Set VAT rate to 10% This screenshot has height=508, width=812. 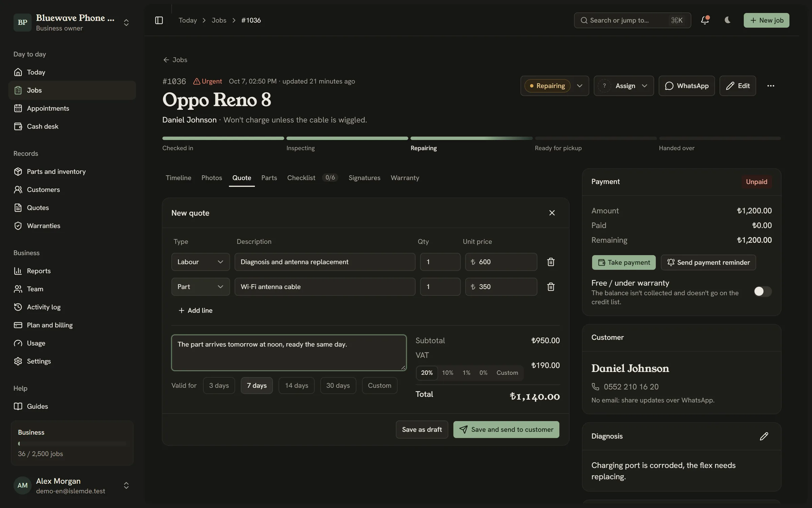(447, 373)
